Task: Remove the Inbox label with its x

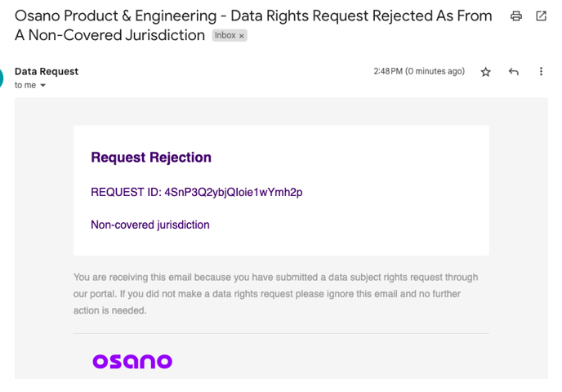Action: [242, 36]
